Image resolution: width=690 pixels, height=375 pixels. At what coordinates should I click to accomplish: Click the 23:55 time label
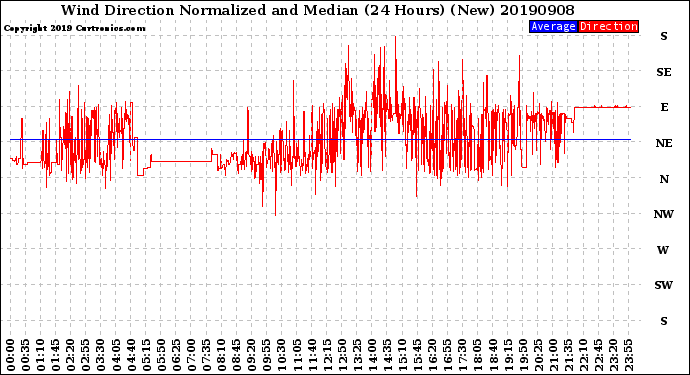628,355
